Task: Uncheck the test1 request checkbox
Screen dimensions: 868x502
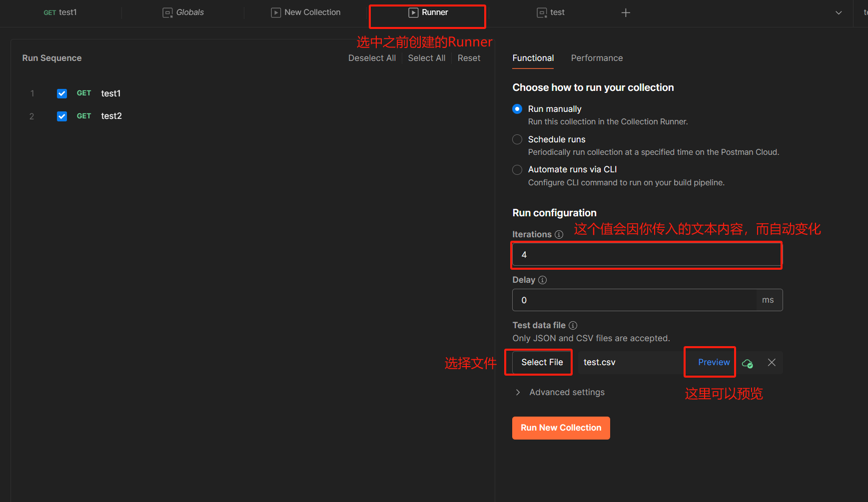Action: (x=62, y=93)
